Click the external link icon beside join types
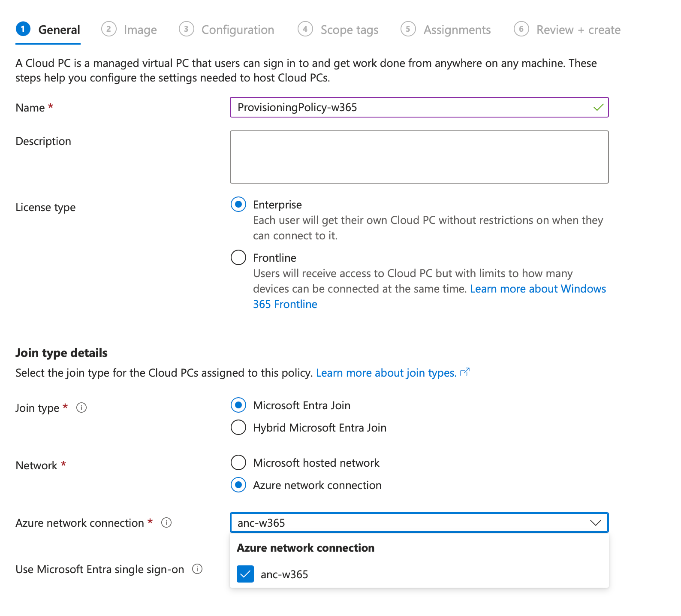This screenshot has height=616, width=681. (x=465, y=372)
